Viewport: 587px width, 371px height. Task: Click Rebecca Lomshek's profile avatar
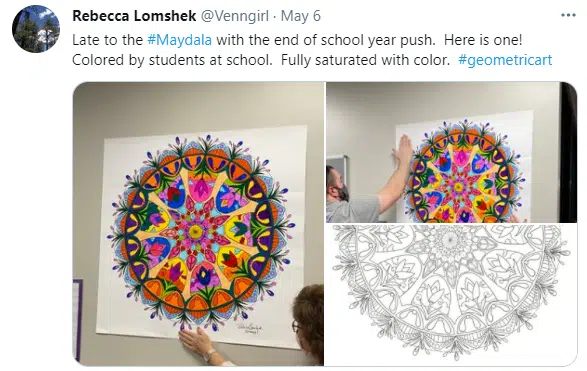[36, 28]
